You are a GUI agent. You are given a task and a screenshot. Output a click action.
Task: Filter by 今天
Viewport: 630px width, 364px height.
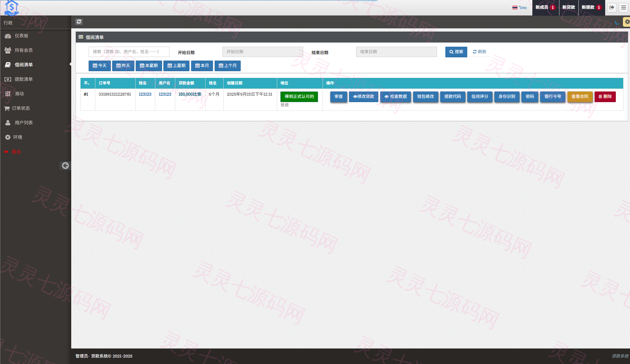click(x=100, y=66)
